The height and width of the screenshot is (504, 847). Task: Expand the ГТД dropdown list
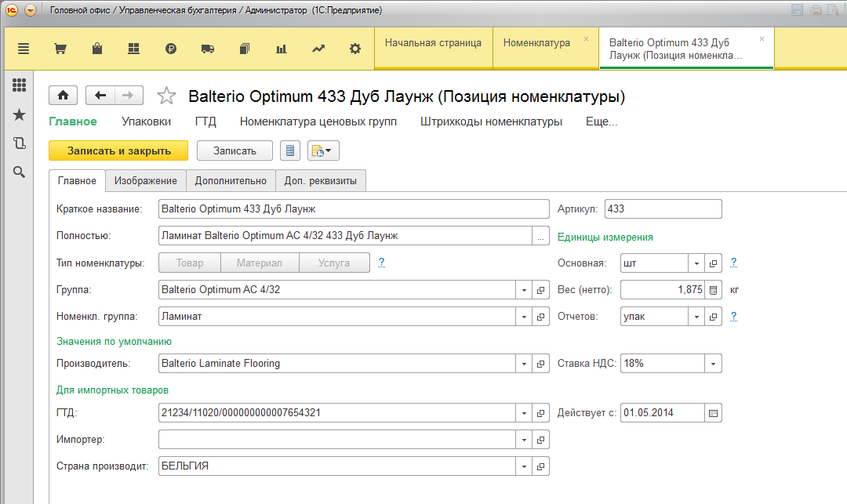click(x=524, y=413)
